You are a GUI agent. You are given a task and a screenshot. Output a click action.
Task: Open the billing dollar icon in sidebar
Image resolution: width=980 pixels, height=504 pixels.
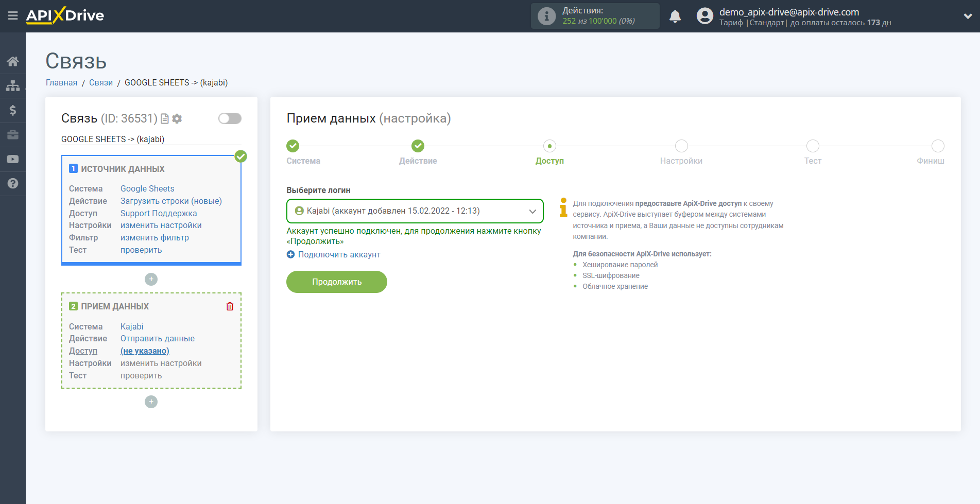(x=13, y=110)
